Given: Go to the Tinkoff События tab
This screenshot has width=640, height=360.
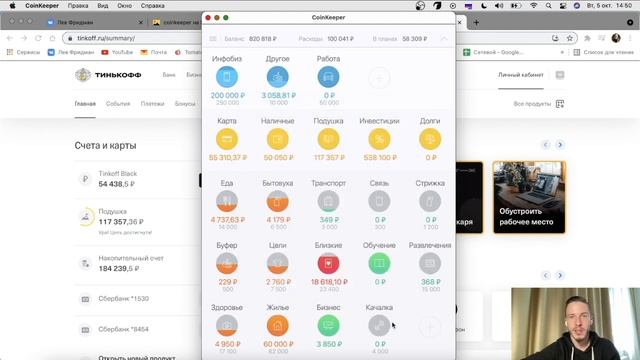Looking at the screenshot, I should (x=118, y=104).
